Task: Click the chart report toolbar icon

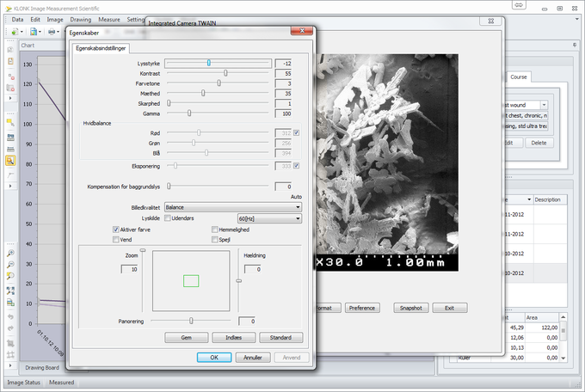Action: tap(34, 32)
